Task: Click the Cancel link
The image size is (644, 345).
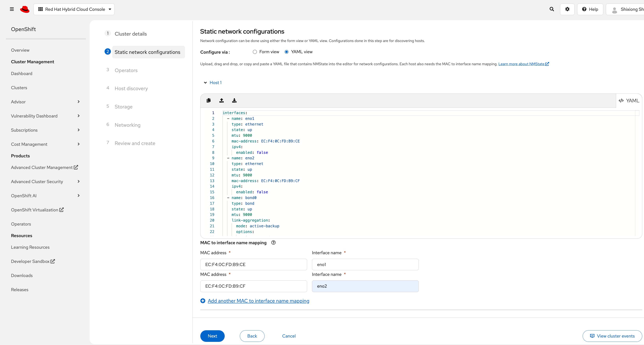Action: pos(289,336)
